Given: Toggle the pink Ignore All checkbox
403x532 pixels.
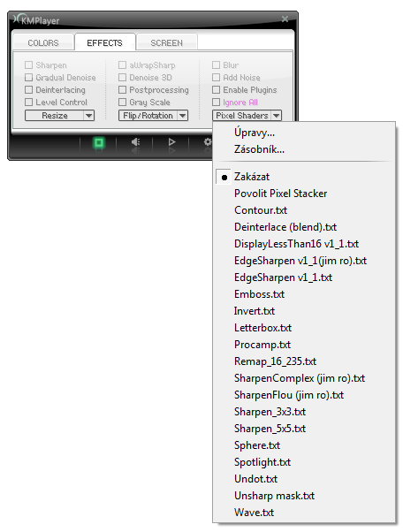Looking at the screenshot, I should 217,102.
